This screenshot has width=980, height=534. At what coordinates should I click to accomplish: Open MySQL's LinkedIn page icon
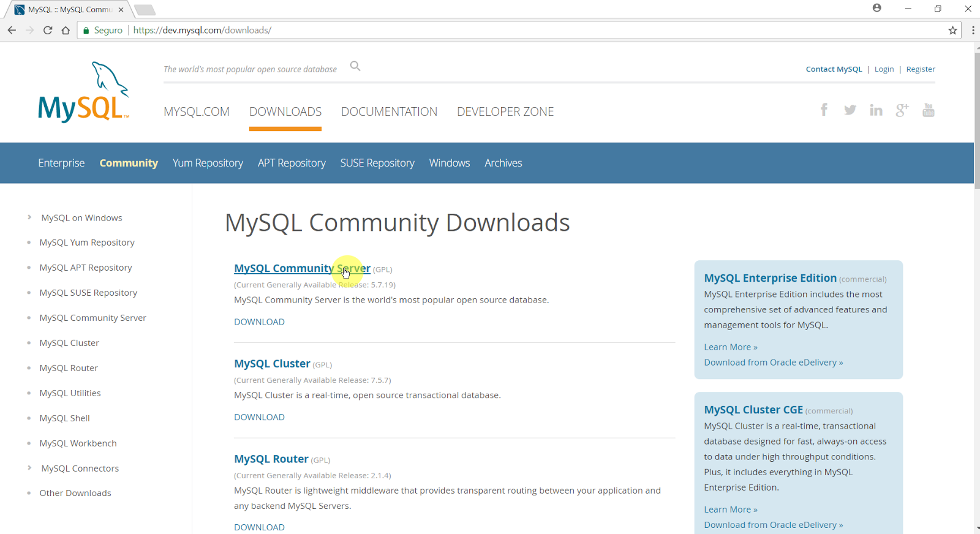point(876,110)
